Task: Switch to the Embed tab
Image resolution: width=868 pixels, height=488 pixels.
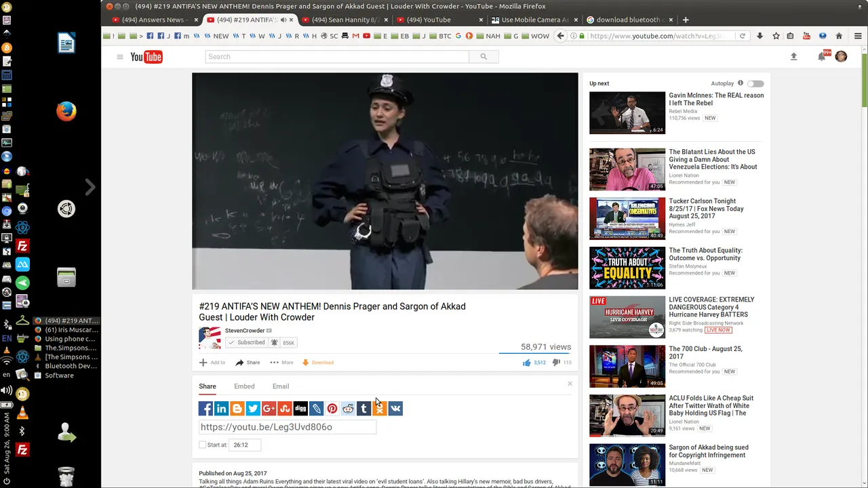Action: point(244,386)
